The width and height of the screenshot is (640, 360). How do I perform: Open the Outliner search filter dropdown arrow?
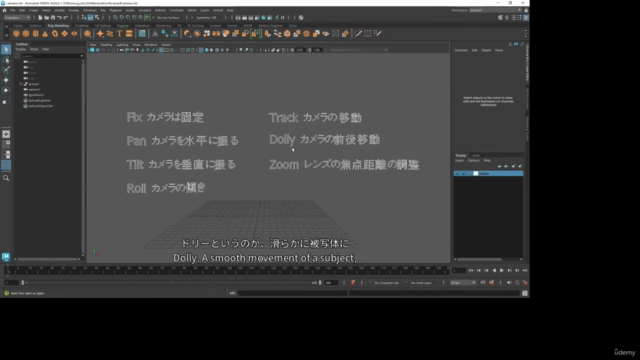pos(82,56)
